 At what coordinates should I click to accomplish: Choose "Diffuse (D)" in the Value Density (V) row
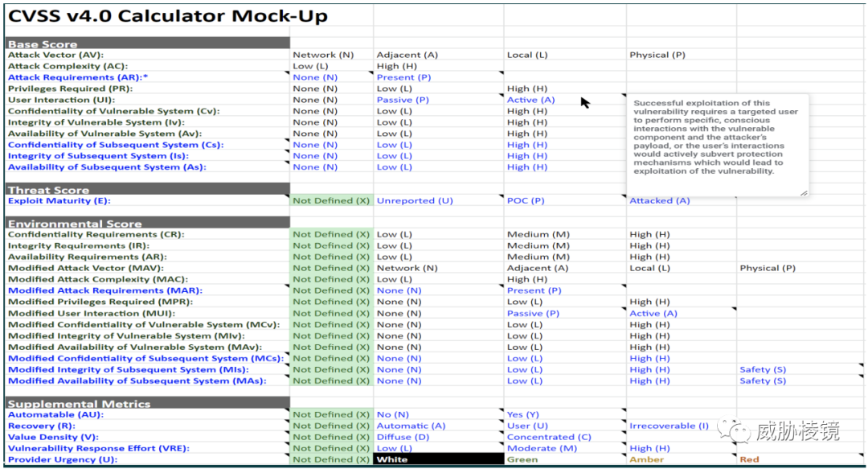pyautogui.click(x=403, y=437)
